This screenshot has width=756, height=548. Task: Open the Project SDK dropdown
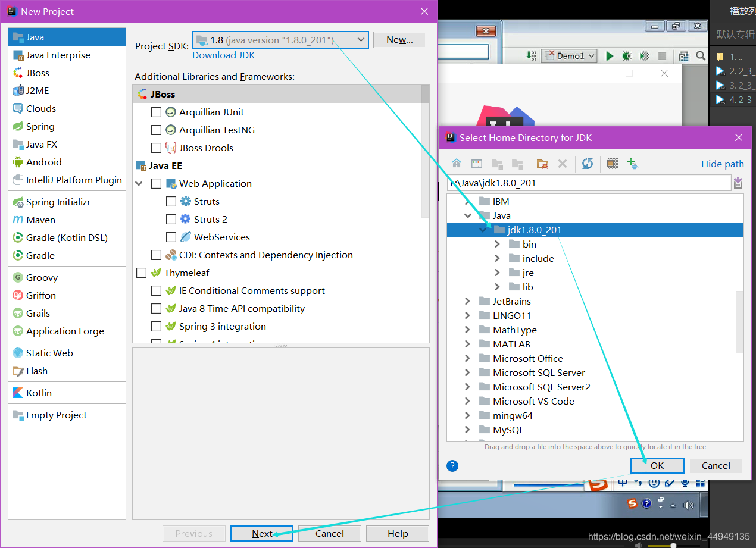280,40
